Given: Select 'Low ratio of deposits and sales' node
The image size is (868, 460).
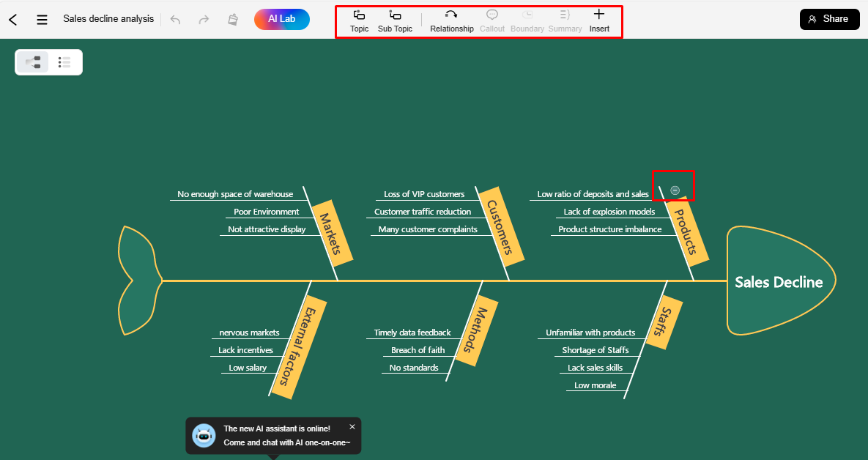Looking at the screenshot, I should click(x=593, y=194).
